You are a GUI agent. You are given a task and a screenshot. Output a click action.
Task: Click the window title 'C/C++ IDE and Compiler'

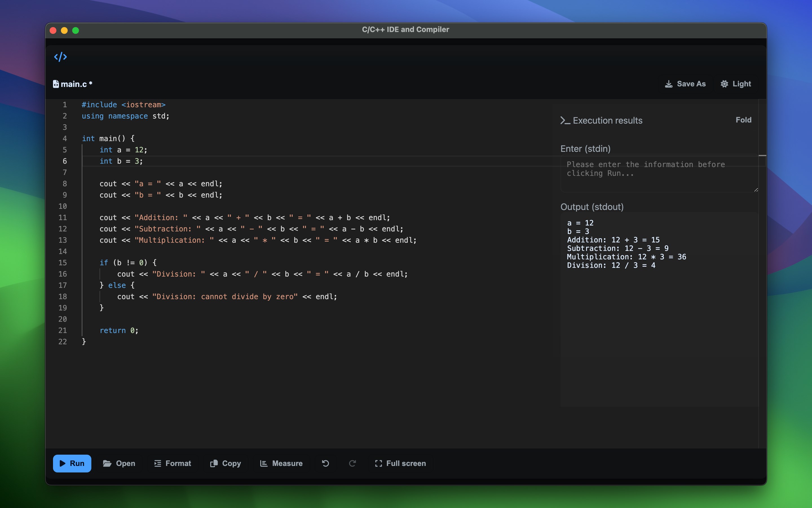[x=405, y=30]
